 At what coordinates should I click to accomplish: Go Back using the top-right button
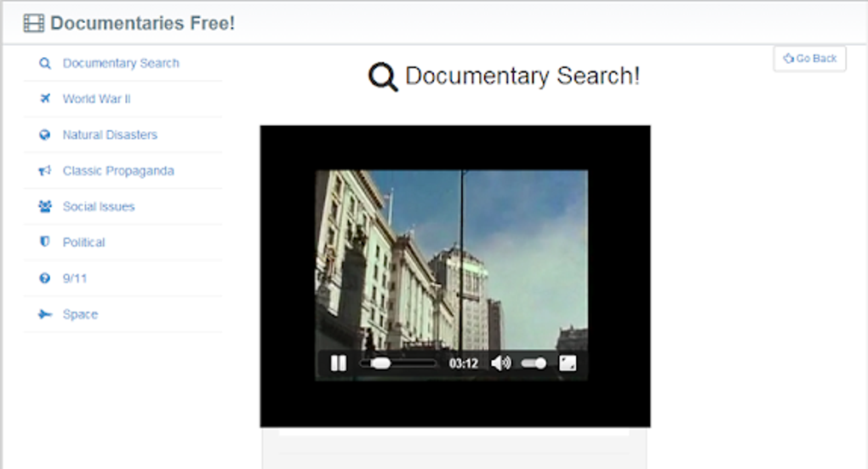pos(809,59)
